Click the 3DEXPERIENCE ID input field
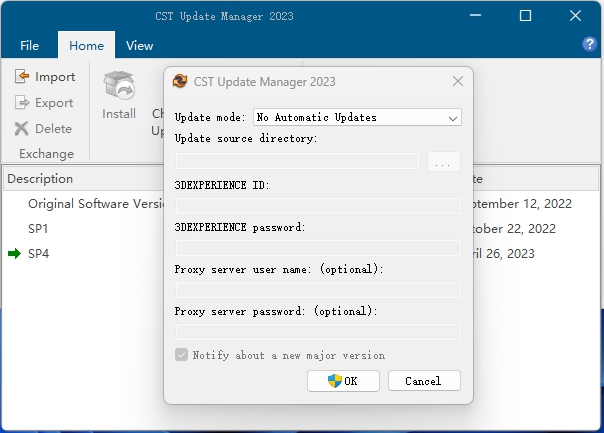The width and height of the screenshot is (604, 433). coord(318,206)
